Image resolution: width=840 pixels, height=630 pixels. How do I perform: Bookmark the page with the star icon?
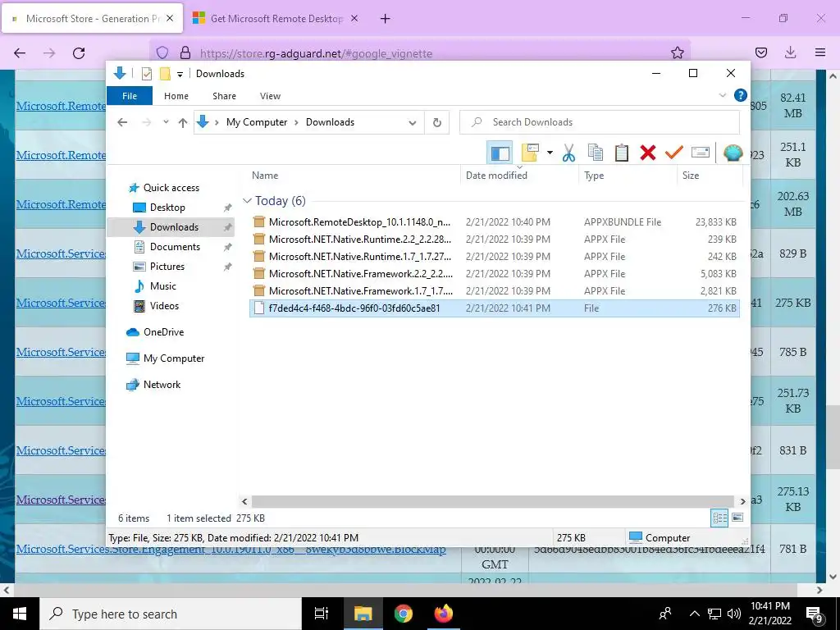coord(677,52)
